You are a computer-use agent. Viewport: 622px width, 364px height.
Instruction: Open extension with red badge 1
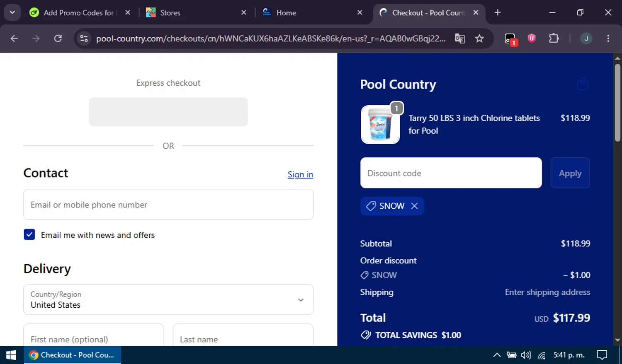pyautogui.click(x=510, y=39)
